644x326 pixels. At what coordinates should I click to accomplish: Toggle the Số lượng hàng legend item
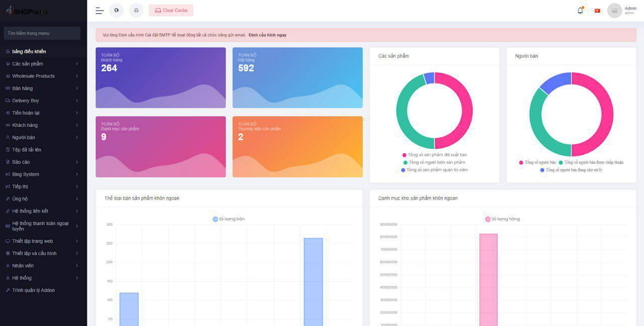click(503, 219)
